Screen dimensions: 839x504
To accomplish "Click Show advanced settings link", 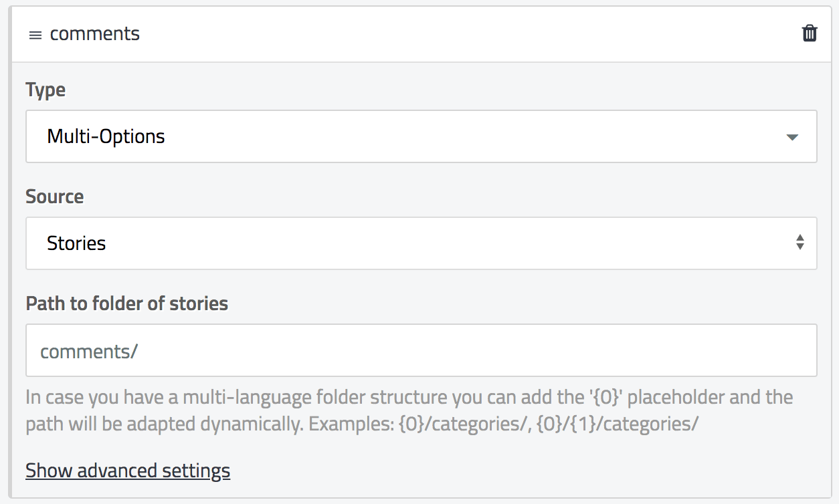I will coord(128,471).
